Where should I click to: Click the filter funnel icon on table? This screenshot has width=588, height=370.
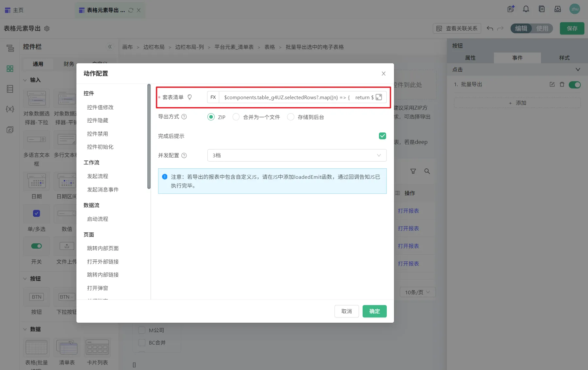point(413,171)
